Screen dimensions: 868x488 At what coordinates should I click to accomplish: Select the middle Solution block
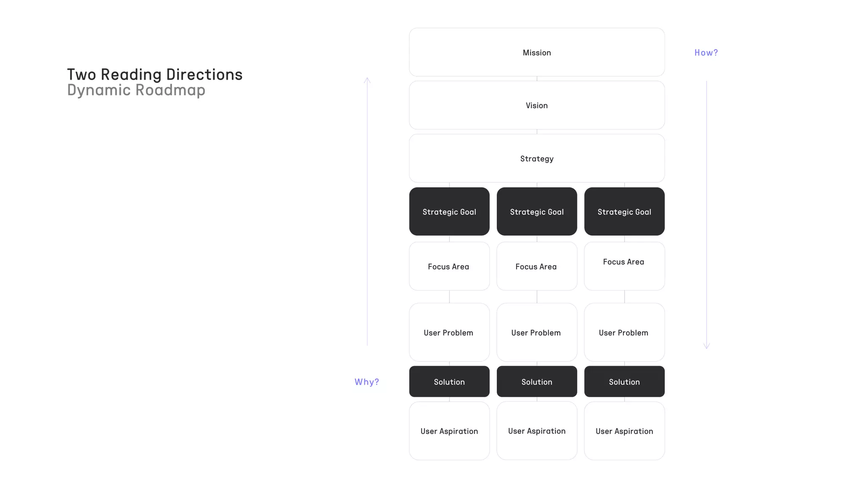tap(537, 382)
